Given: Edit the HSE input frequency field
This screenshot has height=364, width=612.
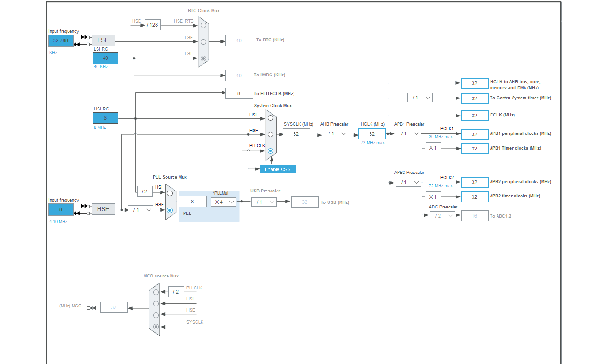Looking at the screenshot, I should tap(61, 209).
